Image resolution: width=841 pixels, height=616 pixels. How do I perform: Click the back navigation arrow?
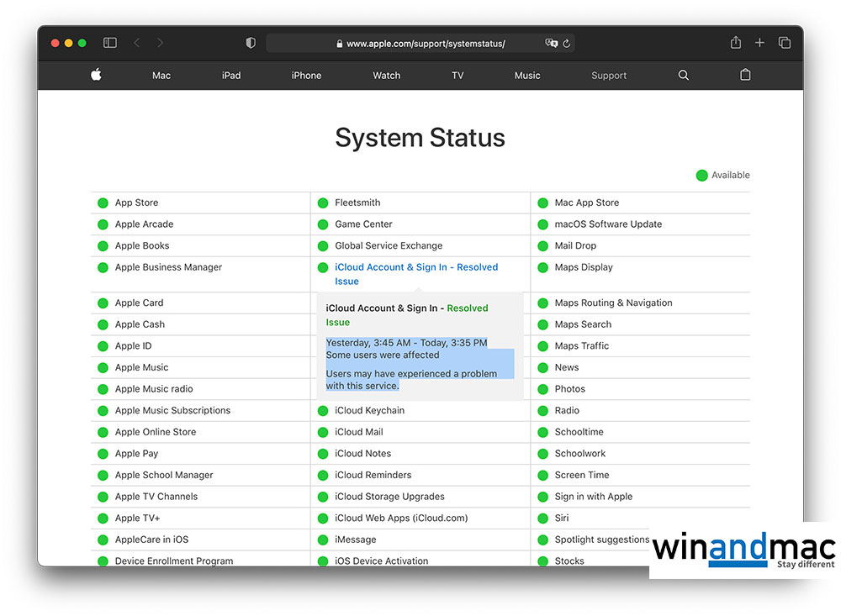(137, 43)
